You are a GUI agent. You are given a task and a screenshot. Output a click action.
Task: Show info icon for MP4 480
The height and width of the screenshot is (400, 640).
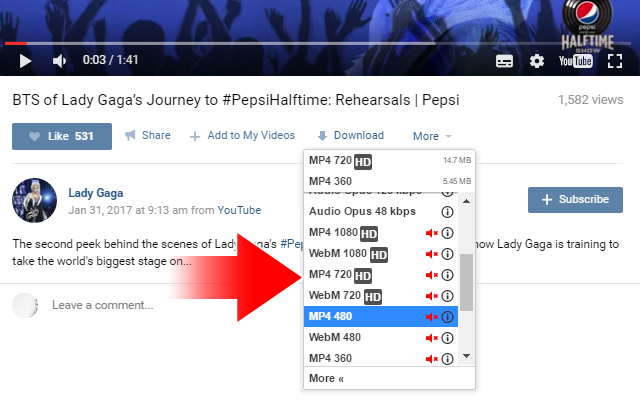[447, 317]
